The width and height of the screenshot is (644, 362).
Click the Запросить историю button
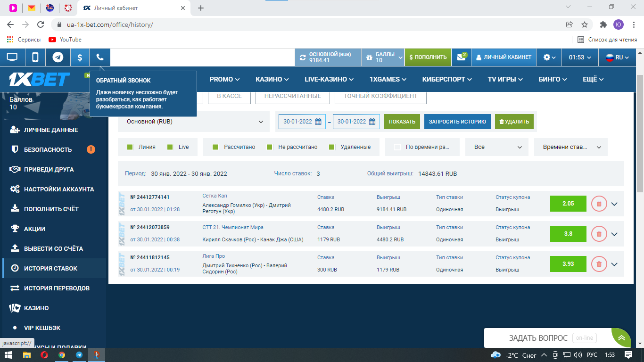pyautogui.click(x=457, y=122)
